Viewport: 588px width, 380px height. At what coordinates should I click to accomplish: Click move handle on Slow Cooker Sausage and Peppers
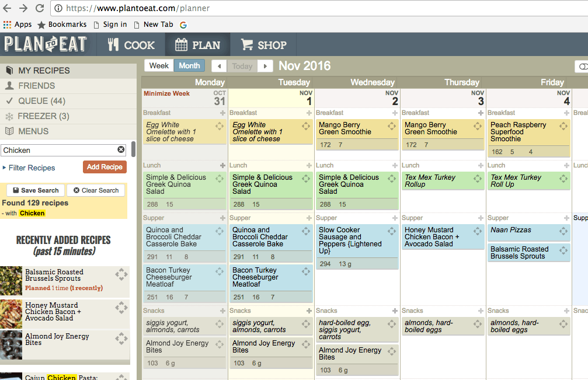(391, 231)
